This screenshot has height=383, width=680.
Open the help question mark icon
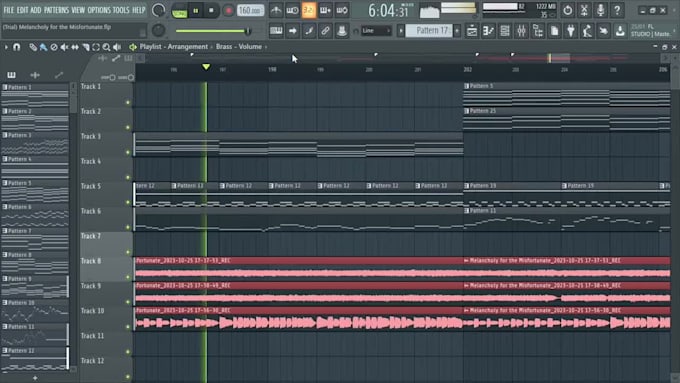[x=617, y=10]
